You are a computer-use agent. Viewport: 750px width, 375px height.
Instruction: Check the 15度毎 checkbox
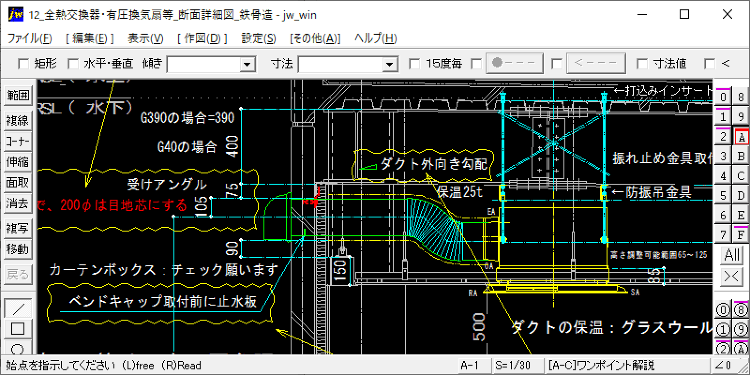(415, 64)
